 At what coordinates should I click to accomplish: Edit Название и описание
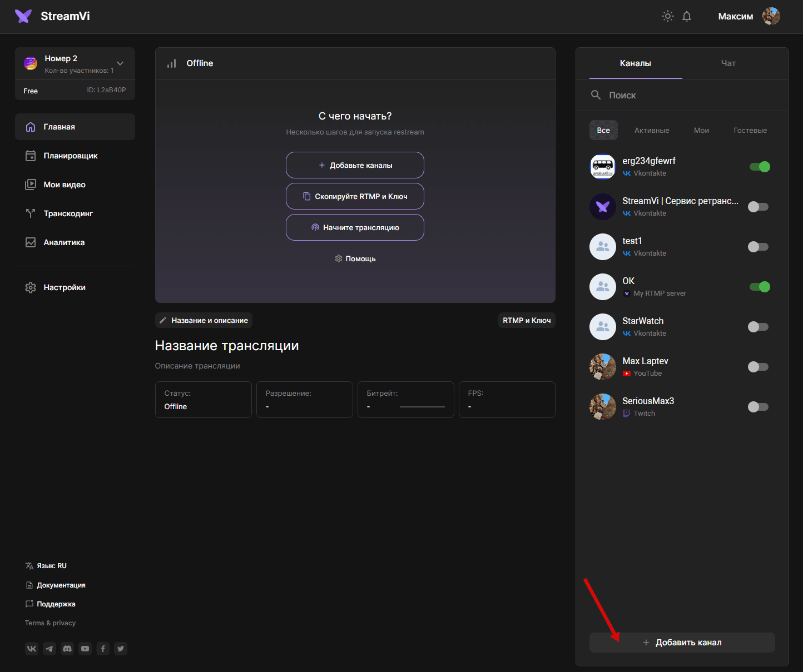click(204, 320)
